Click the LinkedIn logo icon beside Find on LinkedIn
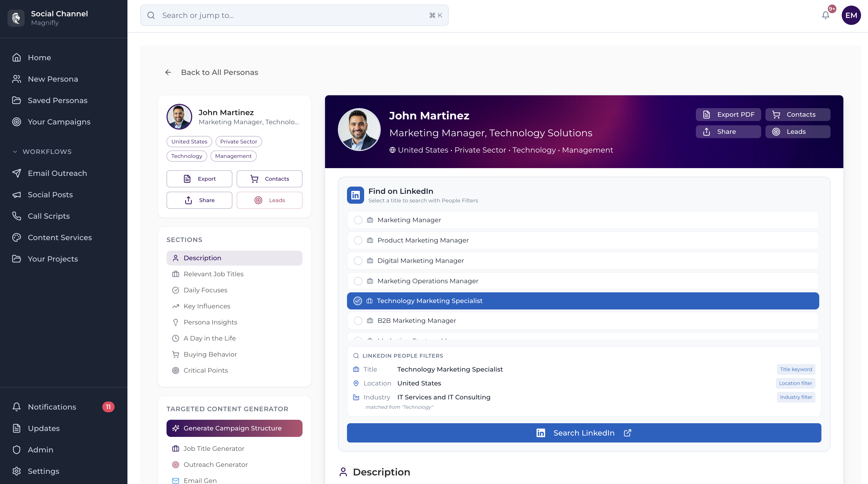The height and width of the screenshot is (484, 868). 355,195
